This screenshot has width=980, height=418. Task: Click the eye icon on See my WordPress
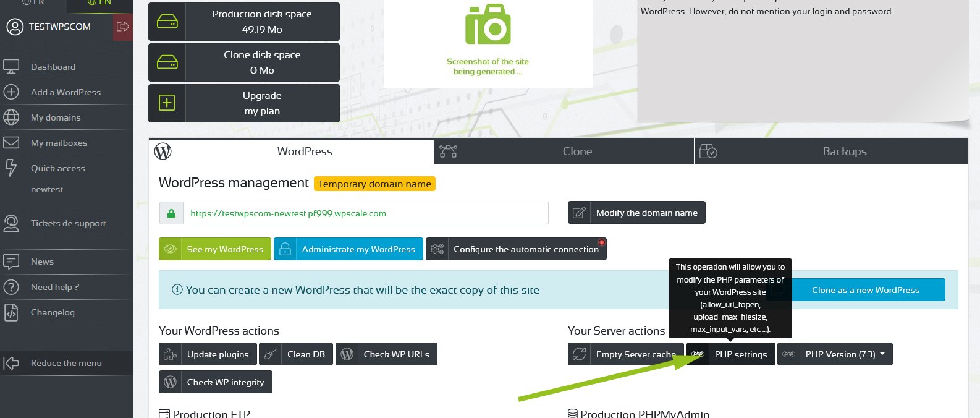170,249
